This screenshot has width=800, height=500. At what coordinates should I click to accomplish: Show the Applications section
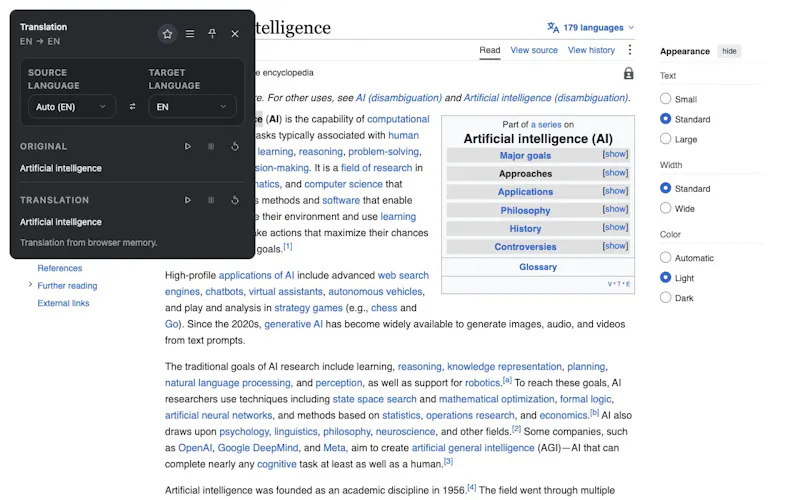(x=615, y=191)
